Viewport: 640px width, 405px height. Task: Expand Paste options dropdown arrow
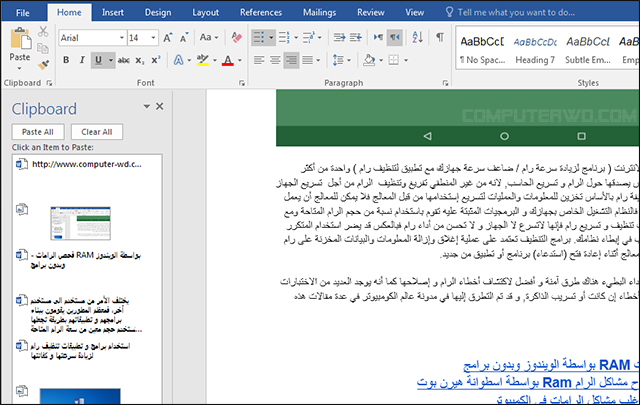point(20,69)
